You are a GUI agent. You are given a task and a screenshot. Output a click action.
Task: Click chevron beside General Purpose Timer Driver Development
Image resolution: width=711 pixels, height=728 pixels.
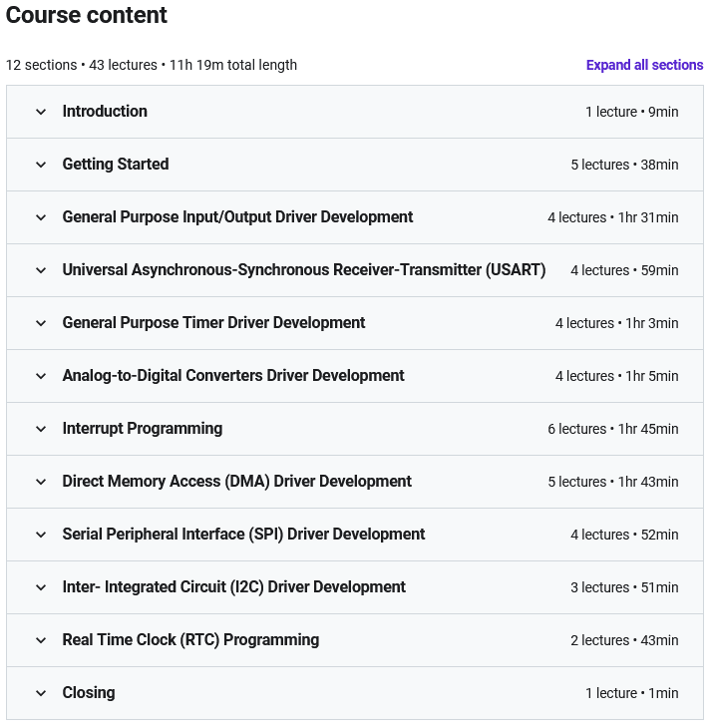coord(41,323)
